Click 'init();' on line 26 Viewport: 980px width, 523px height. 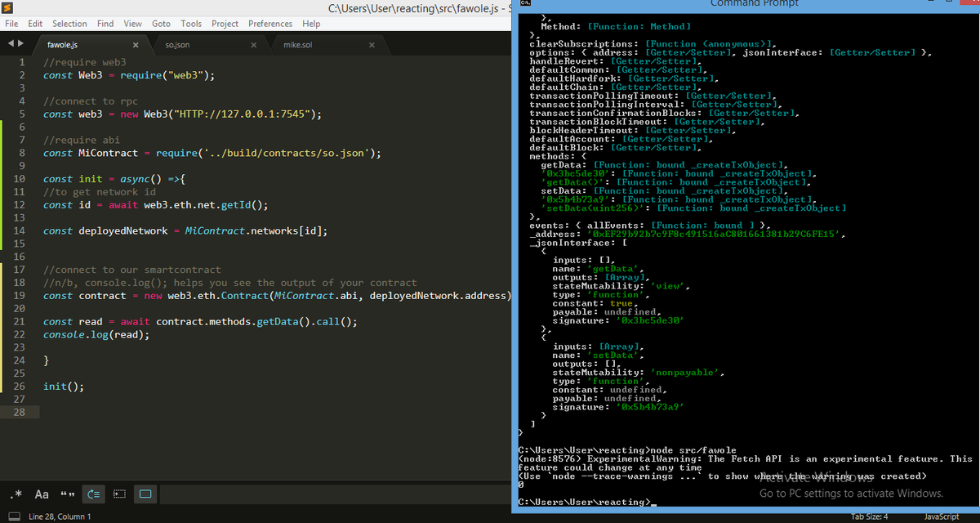pos(64,387)
